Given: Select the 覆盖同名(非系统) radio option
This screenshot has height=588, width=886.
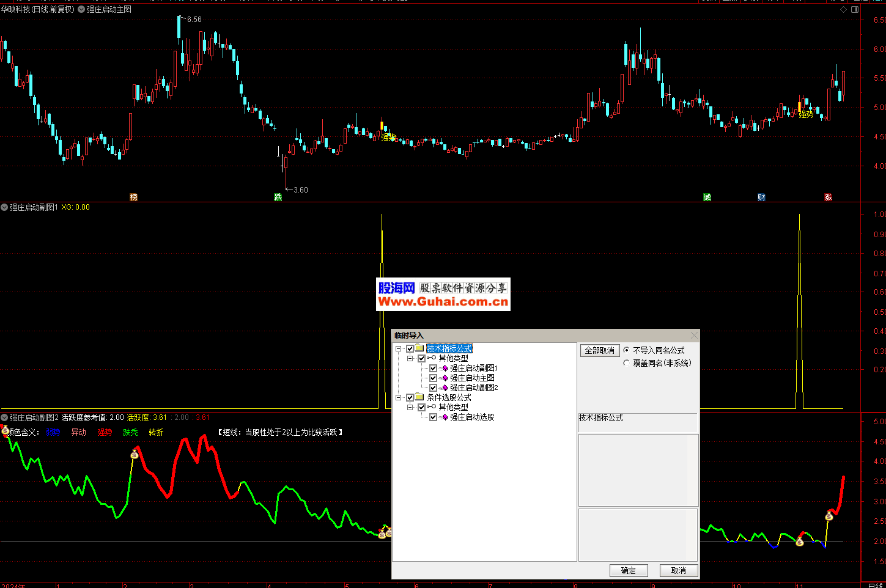Looking at the screenshot, I should (627, 363).
